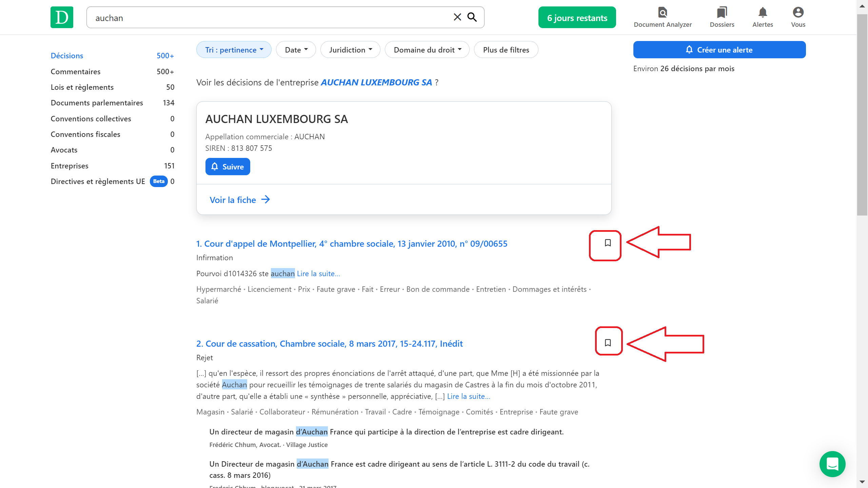This screenshot has width=868, height=488.
Task: Click 'Environ 26 décisions par mois' text
Action: point(684,68)
